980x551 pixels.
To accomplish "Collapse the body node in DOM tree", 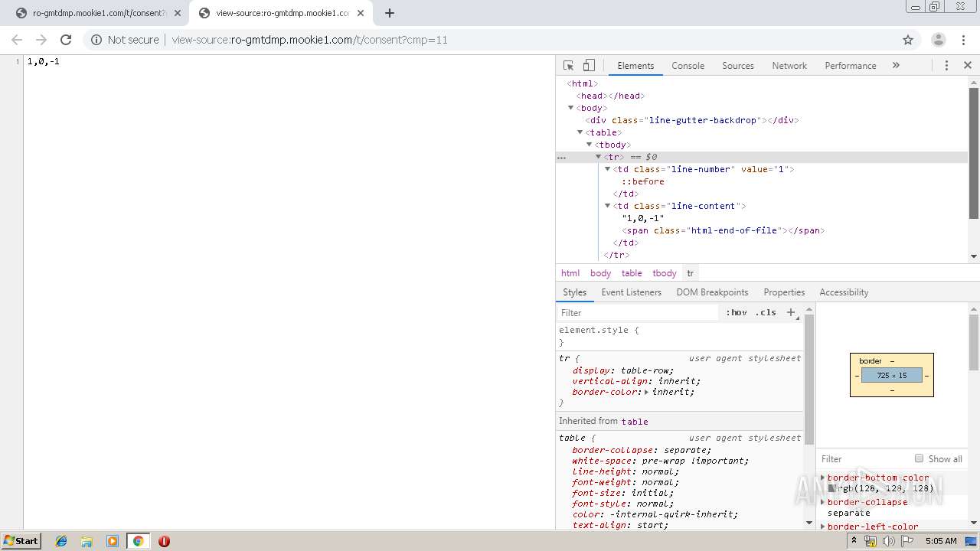I will 570,108.
